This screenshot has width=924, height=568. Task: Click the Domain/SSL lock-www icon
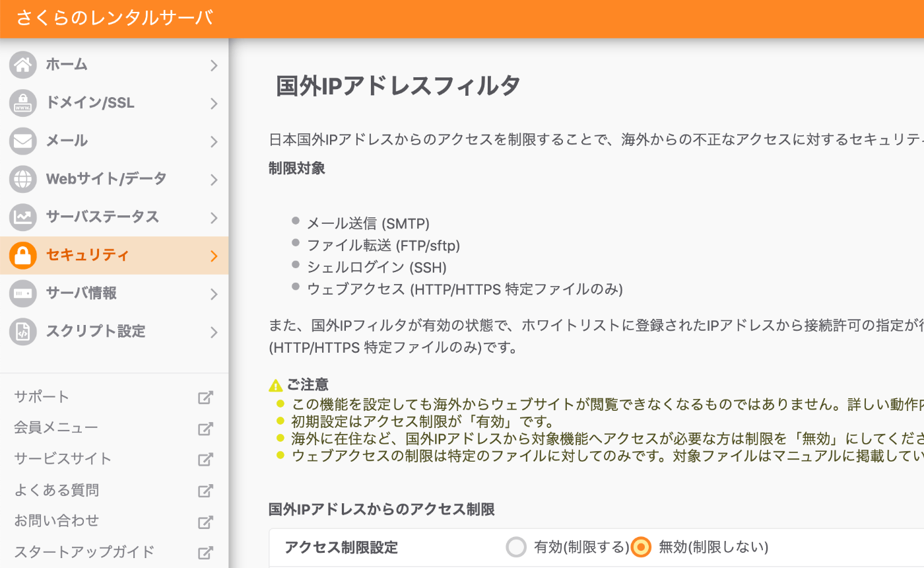(x=23, y=103)
